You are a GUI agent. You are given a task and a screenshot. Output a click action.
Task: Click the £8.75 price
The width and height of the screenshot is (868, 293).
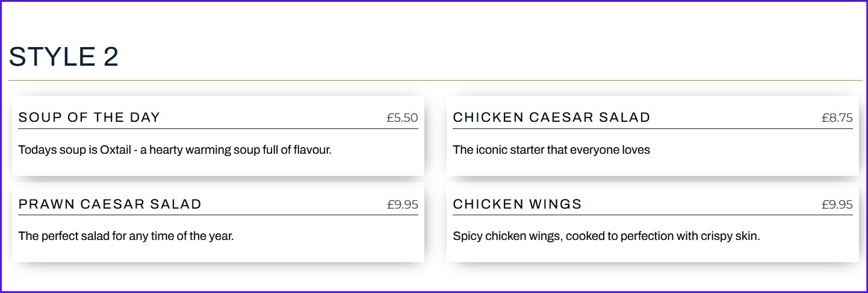click(837, 118)
